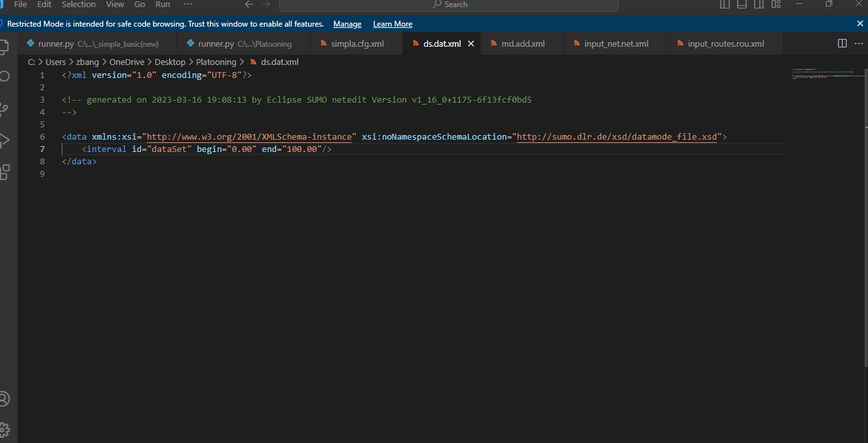The height and width of the screenshot is (443, 868).
Task: Open the Accounts menu icon
Action: point(4,399)
